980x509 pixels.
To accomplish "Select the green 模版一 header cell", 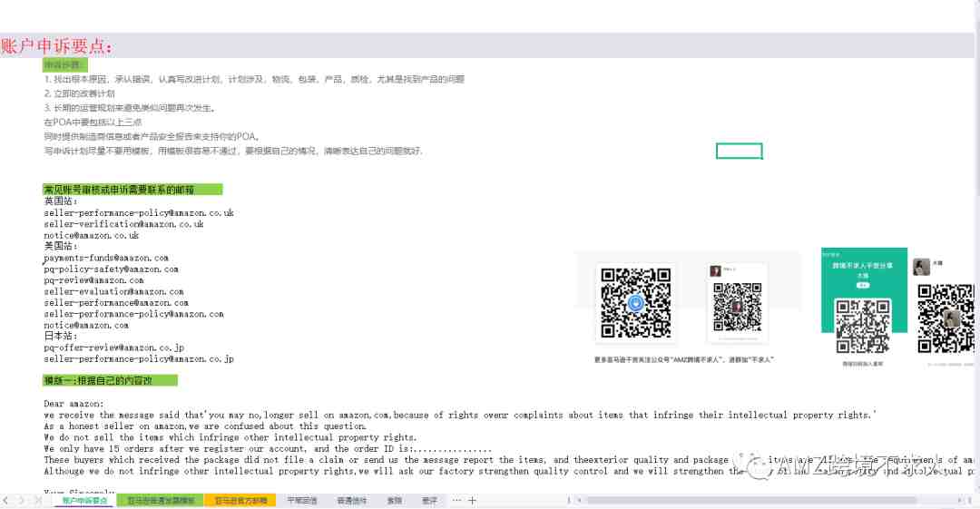I will click(110, 380).
